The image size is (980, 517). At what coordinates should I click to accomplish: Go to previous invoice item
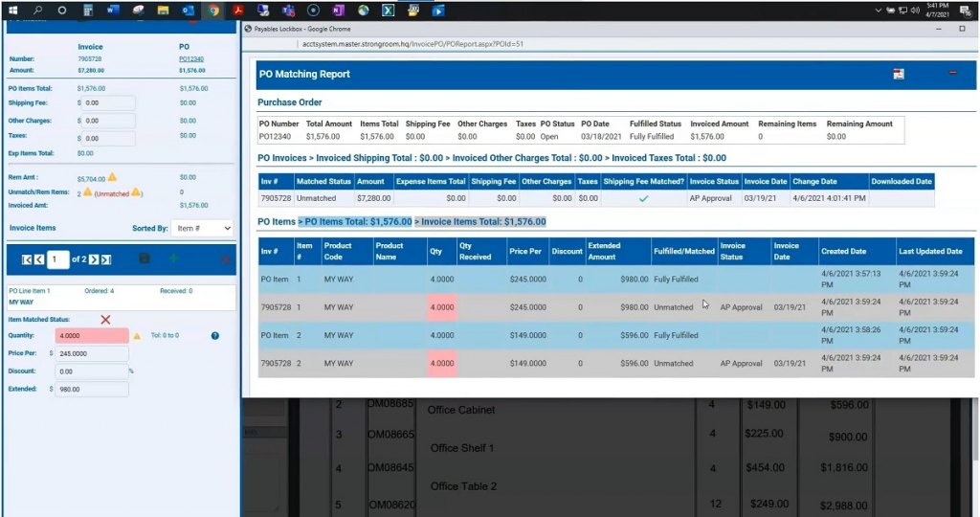pos(38,259)
